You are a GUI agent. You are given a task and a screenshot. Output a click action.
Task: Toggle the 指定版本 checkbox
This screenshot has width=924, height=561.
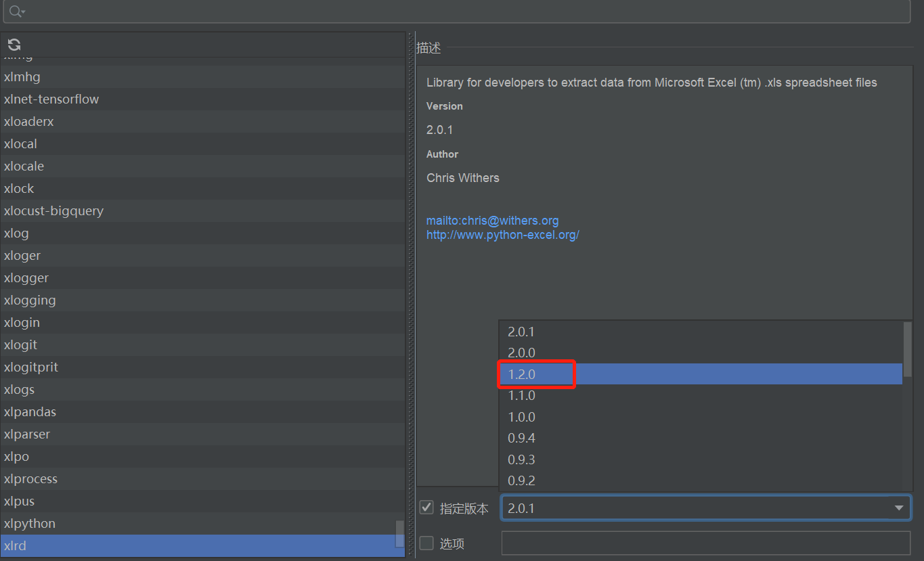pyautogui.click(x=426, y=508)
